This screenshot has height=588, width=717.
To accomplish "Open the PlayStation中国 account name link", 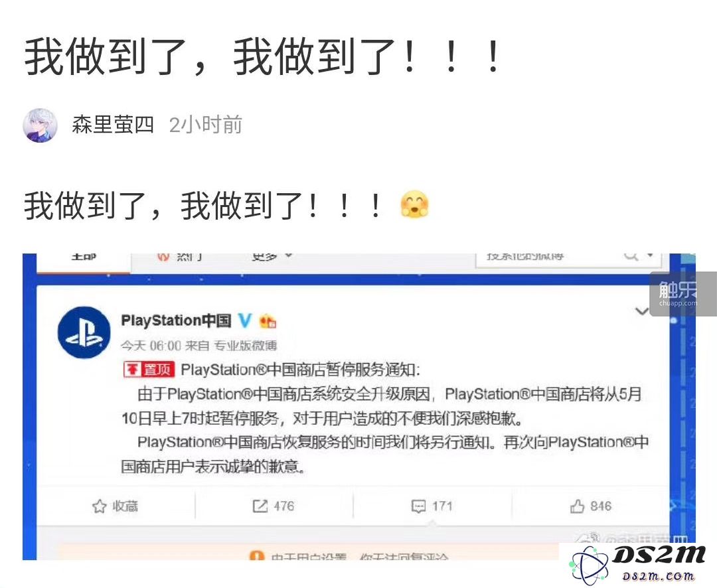I will [176, 321].
